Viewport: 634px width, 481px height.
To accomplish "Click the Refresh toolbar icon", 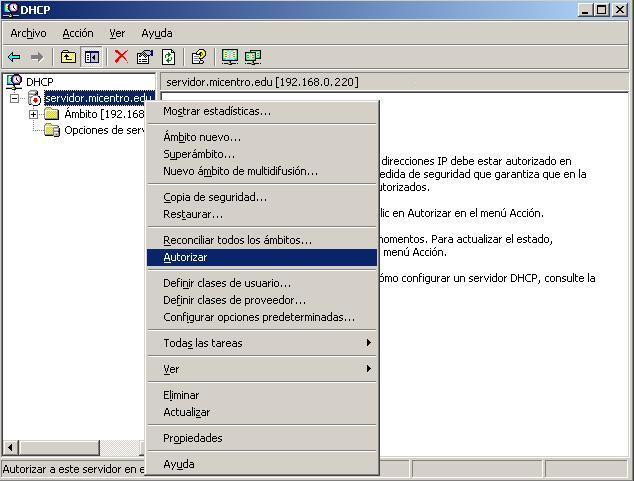I will coord(168,57).
